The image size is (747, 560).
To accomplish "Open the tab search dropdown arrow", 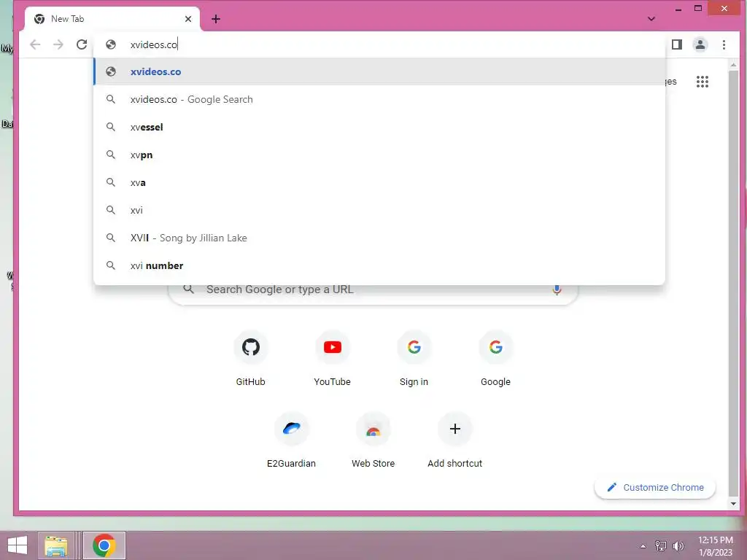I will (x=651, y=19).
